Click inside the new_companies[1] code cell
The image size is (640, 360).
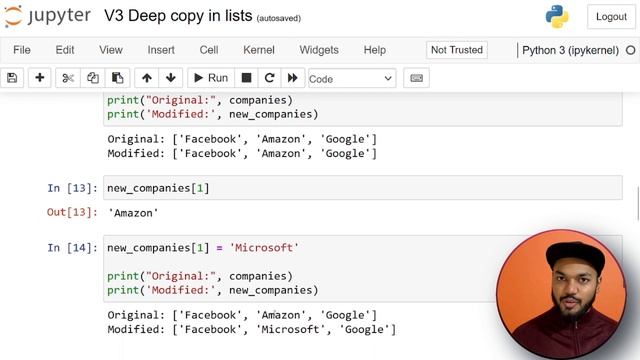click(362, 188)
